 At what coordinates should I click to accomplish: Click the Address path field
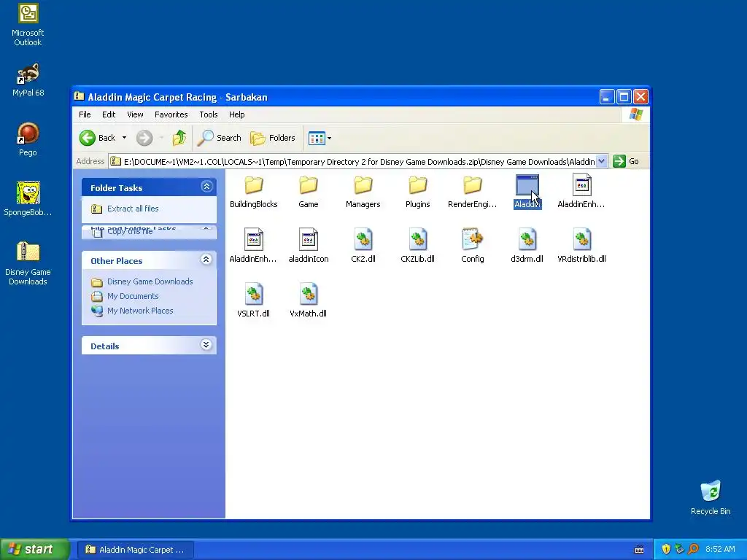click(x=352, y=161)
